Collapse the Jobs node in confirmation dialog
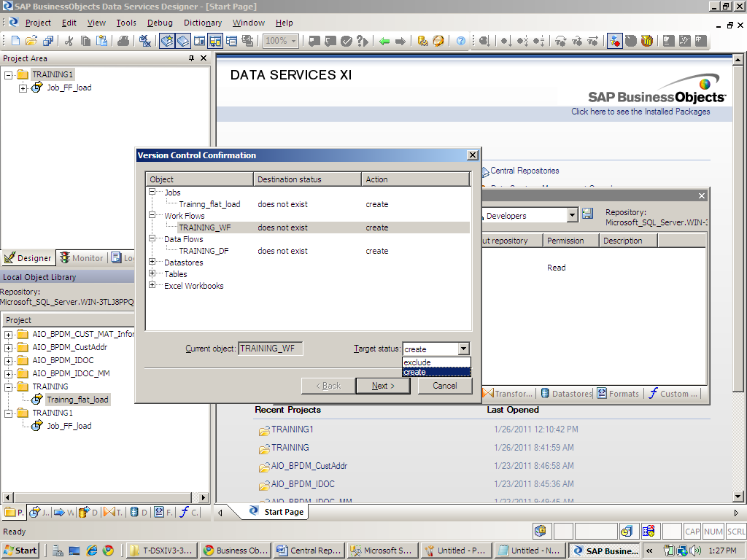This screenshot has width=747, height=560. (152, 192)
